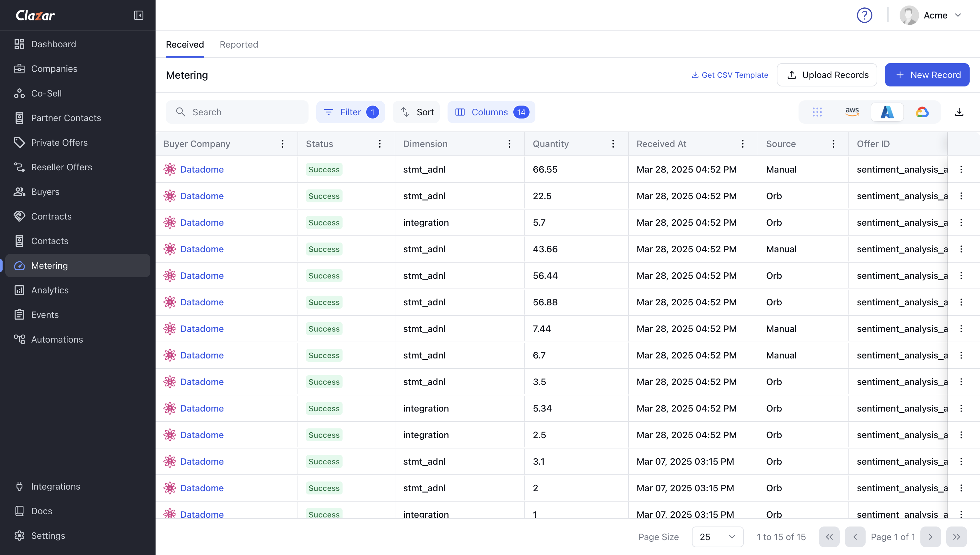The width and height of the screenshot is (980, 555).
Task: Open row actions for quantity 3.1
Action: 961,461
